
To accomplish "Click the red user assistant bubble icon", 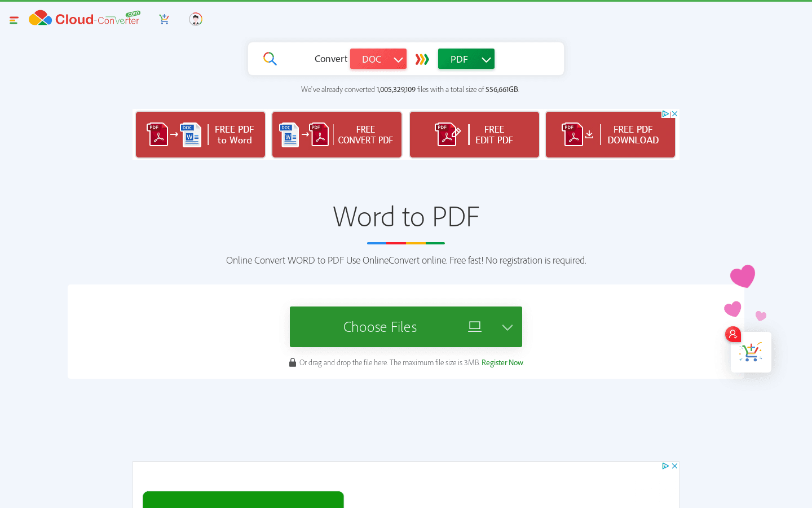I will [x=732, y=334].
